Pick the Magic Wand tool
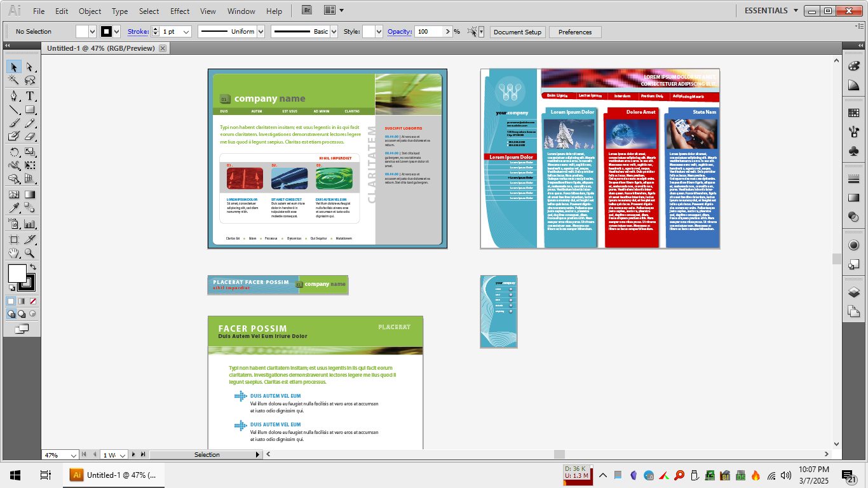The image size is (868, 488). [x=14, y=81]
